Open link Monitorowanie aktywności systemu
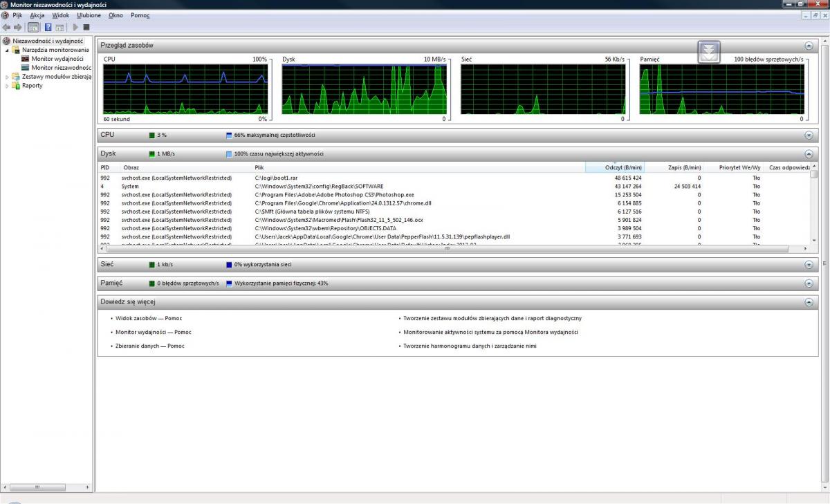The height and width of the screenshot is (504, 830). 490,332
